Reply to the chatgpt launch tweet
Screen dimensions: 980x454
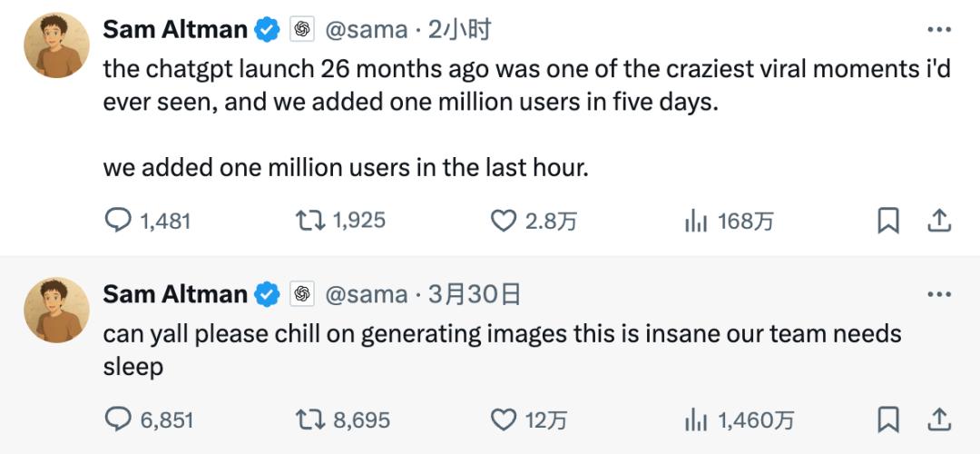click(x=119, y=221)
